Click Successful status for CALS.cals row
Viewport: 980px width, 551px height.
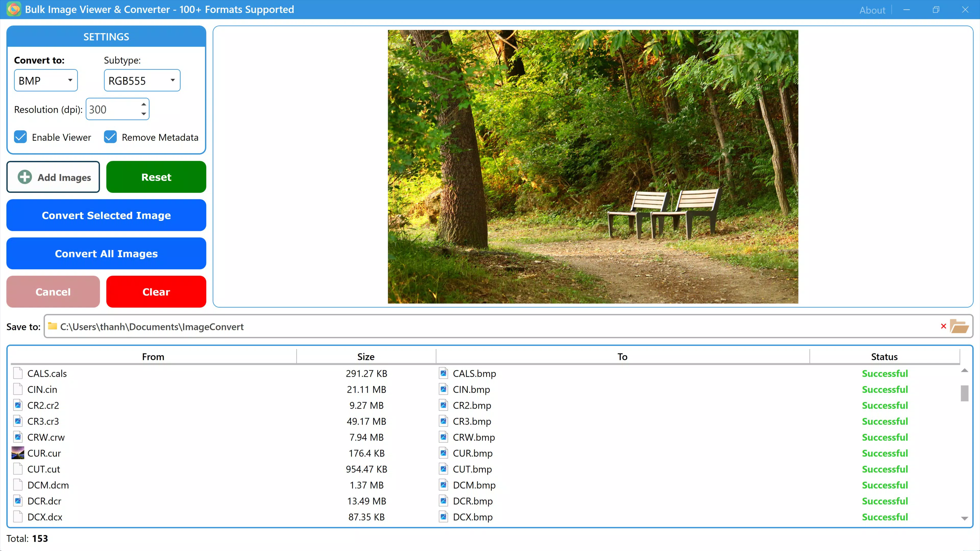[885, 373]
